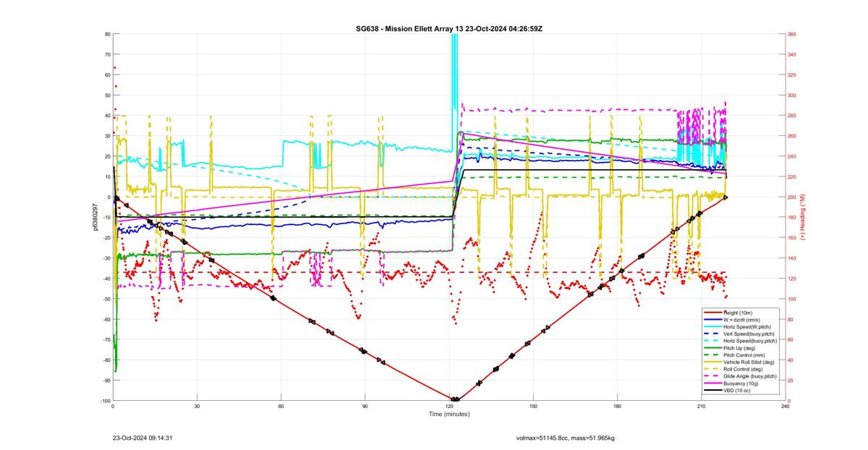This screenshot has width=868, height=450.
Task: Select the 'W = dz/dt (cm/s)' legend entry
Action: [741, 319]
